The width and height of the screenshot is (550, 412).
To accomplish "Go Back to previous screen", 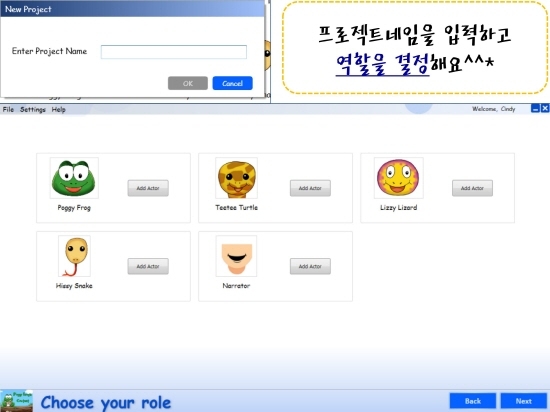I will (x=472, y=401).
